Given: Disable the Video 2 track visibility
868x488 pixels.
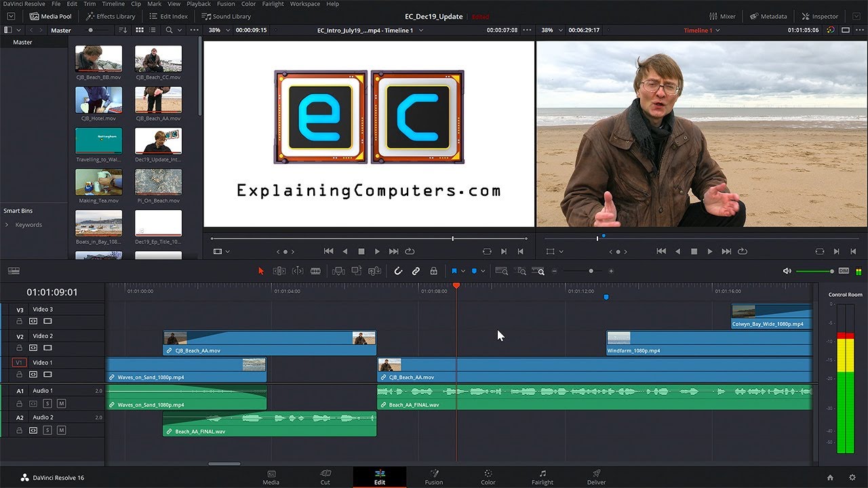Looking at the screenshot, I should click(47, 348).
